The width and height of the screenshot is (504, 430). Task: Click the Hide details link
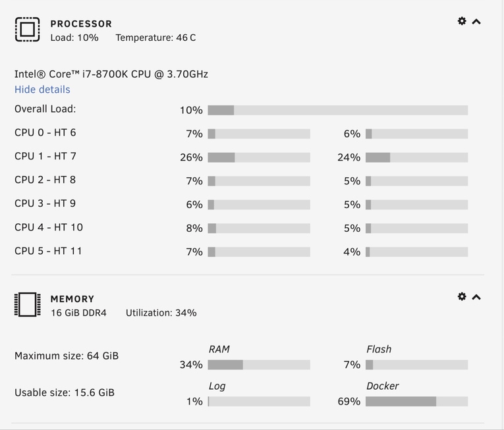[42, 90]
